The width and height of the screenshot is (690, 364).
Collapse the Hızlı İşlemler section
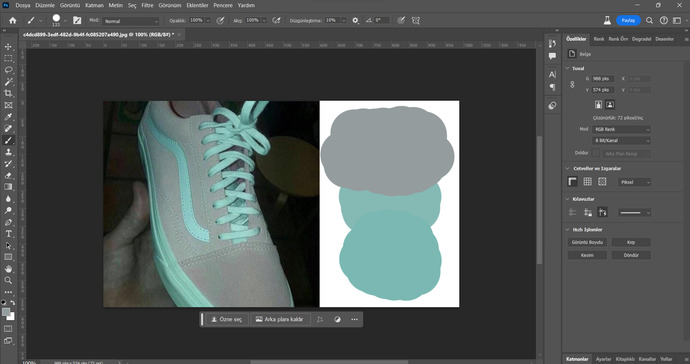tap(567, 230)
